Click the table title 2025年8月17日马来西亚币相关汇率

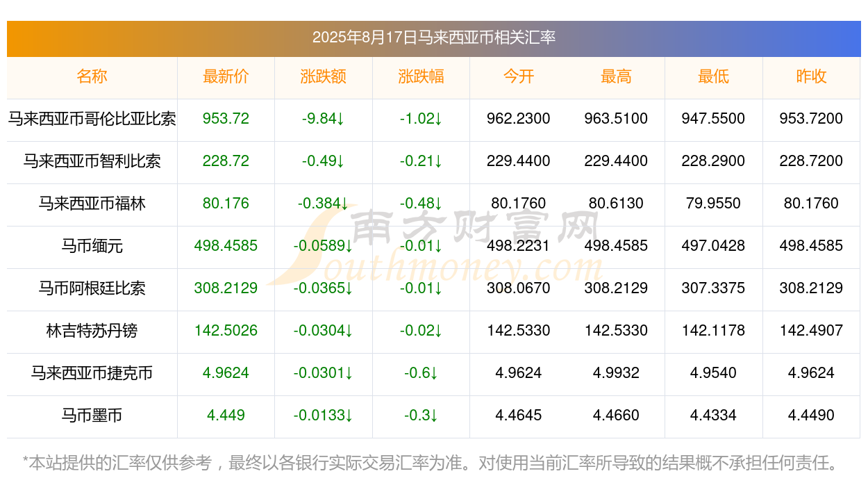434,38
